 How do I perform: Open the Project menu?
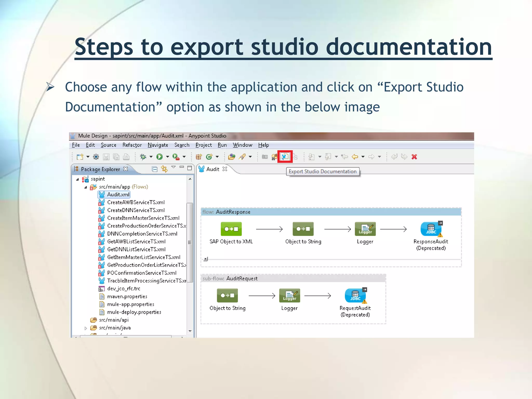click(x=204, y=145)
